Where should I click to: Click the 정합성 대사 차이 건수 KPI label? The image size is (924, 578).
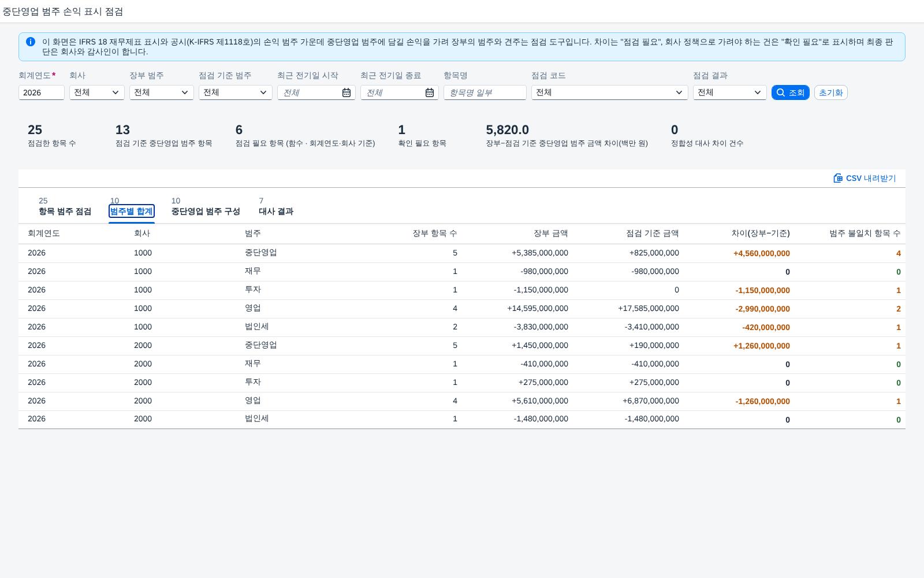(707, 143)
